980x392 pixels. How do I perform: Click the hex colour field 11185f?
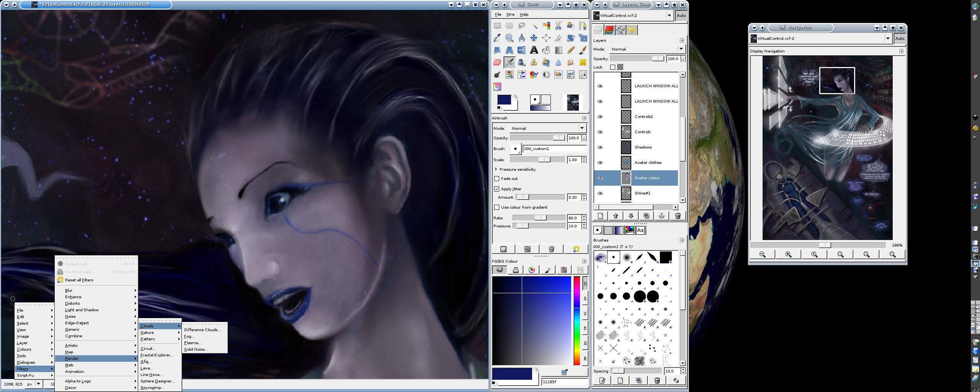[564, 382]
